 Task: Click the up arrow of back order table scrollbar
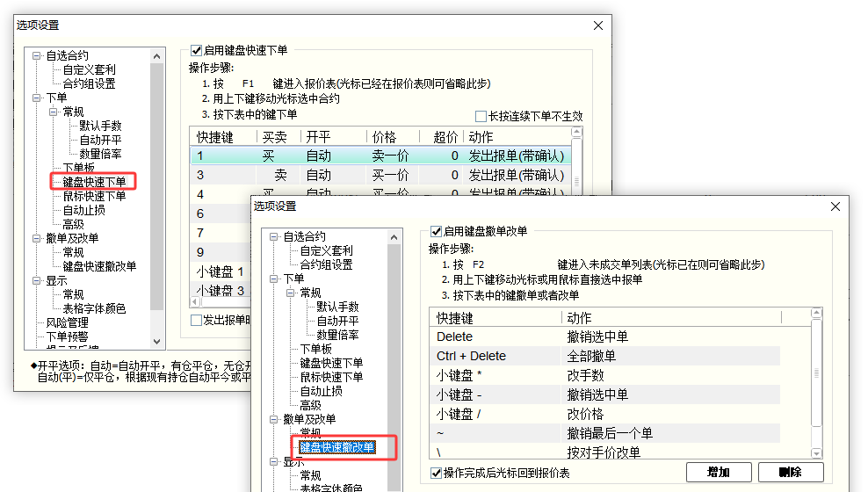point(577,134)
